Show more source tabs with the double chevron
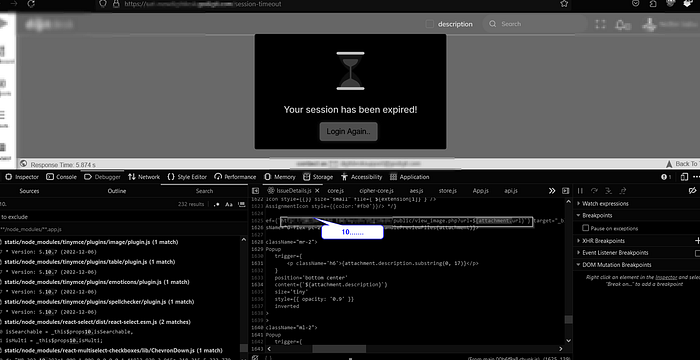The height and width of the screenshot is (360, 700). point(552,191)
